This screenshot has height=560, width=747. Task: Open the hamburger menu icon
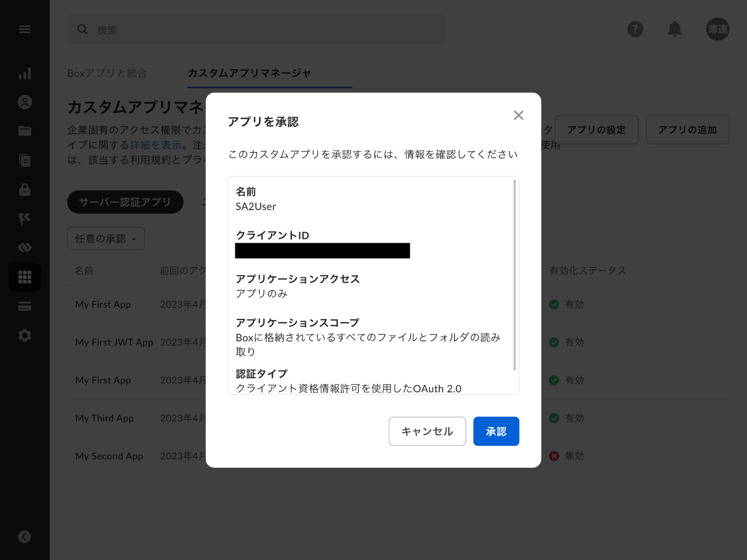tap(25, 29)
